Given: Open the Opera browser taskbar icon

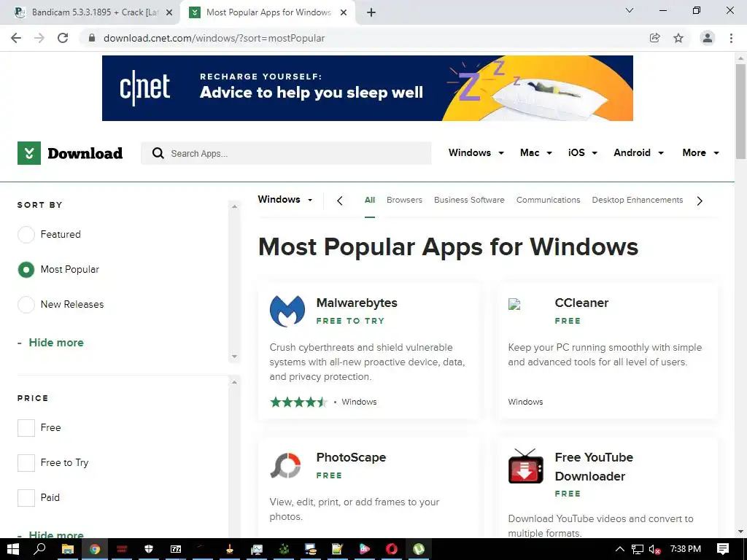Looking at the screenshot, I should (x=392, y=549).
